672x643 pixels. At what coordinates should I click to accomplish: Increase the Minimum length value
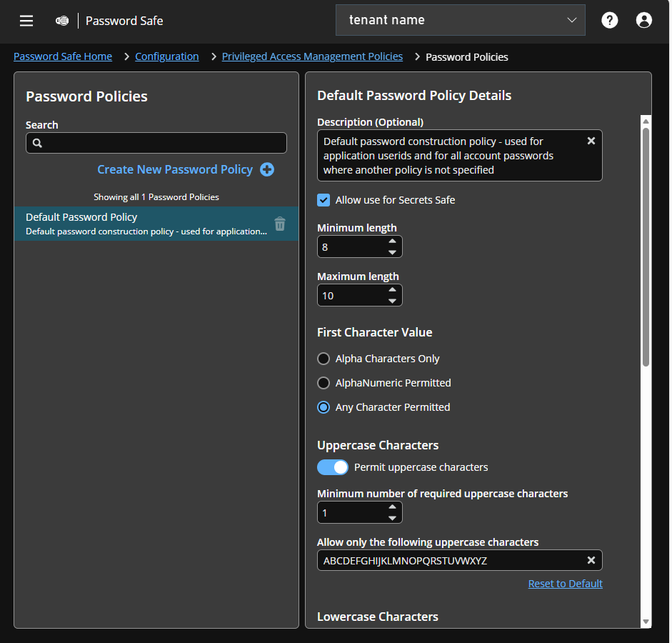392,241
